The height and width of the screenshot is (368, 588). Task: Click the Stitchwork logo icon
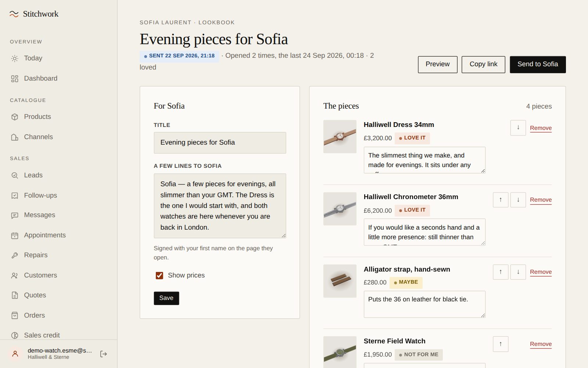(x=14, y=14)
